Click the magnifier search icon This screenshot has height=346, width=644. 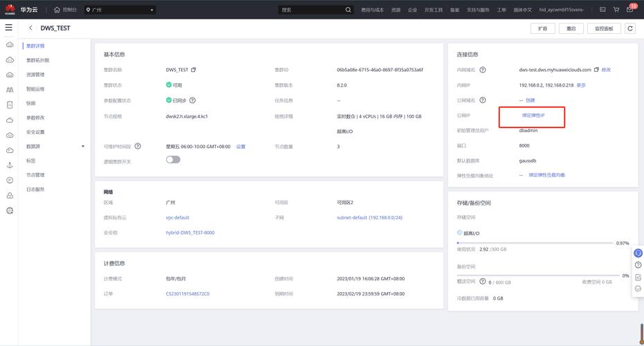coord(349,10)
